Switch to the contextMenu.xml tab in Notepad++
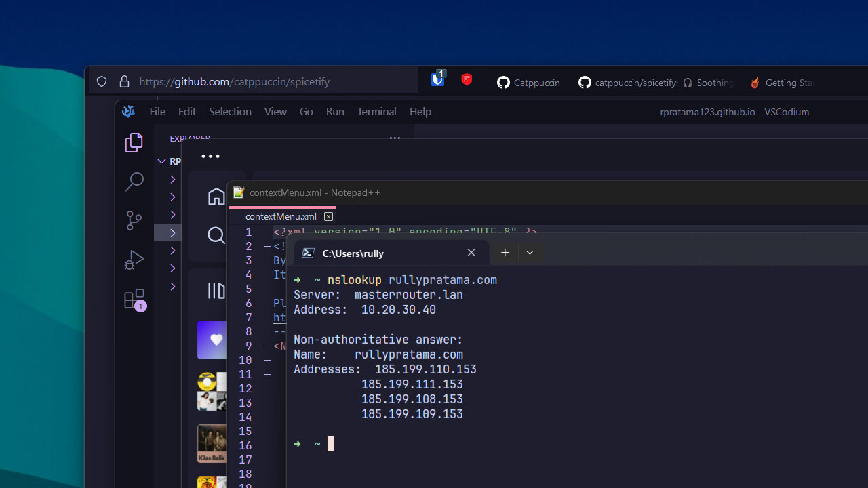868x488 pixels. point(280,216)
